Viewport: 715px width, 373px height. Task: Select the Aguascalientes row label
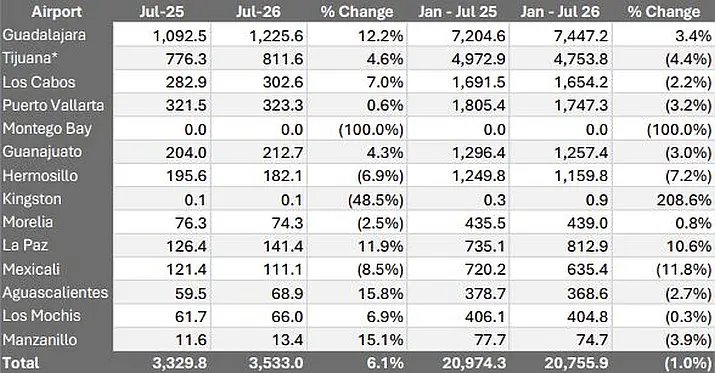55,292
